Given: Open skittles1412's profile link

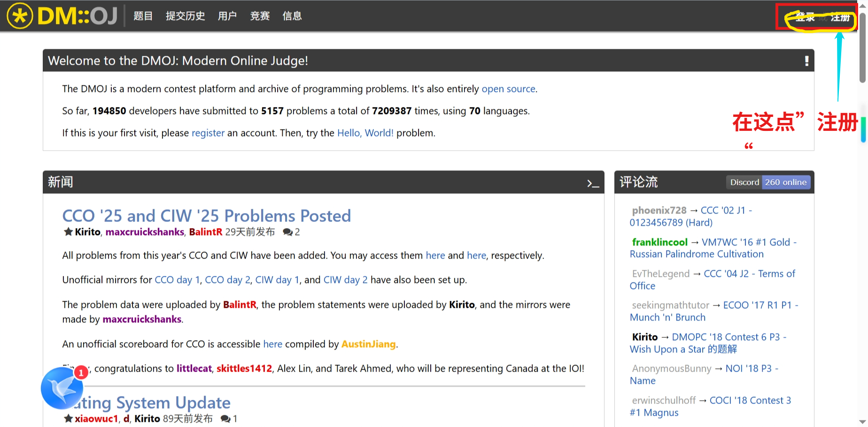Looking at the screenshot, I should pyautogui.click(x=244, y=368).
